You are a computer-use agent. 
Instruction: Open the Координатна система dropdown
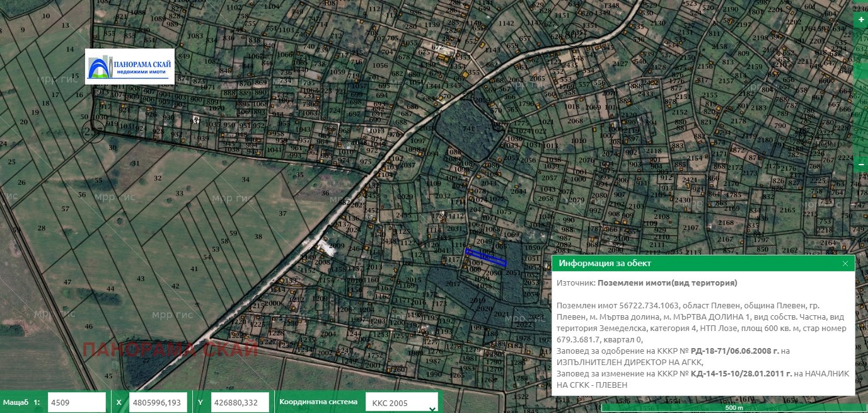(x=404, y=402)
